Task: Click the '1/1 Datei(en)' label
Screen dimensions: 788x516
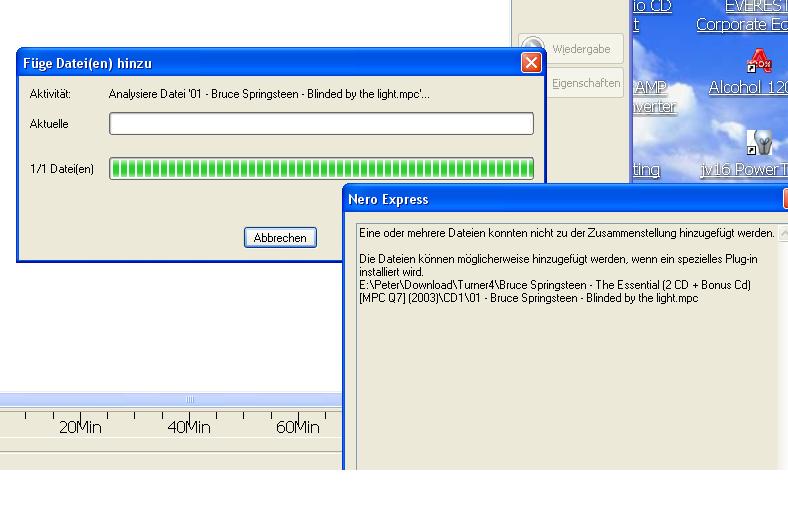Action: point(62,169)
